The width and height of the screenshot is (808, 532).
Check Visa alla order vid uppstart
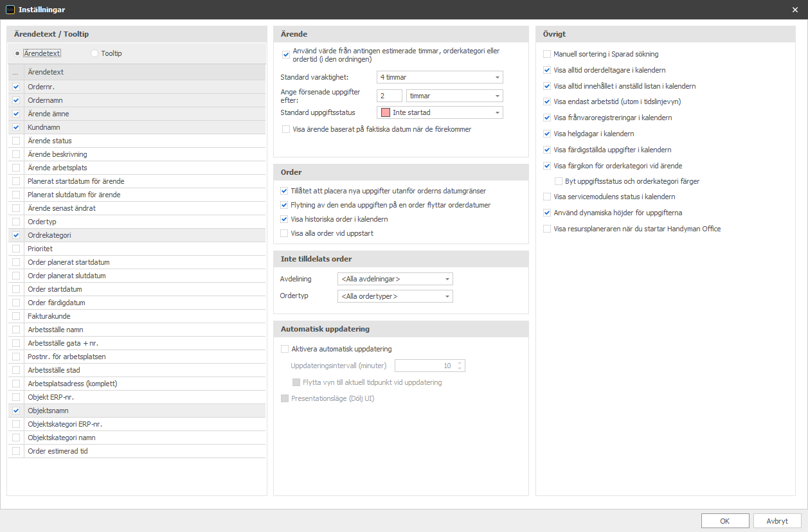[284, 233]
